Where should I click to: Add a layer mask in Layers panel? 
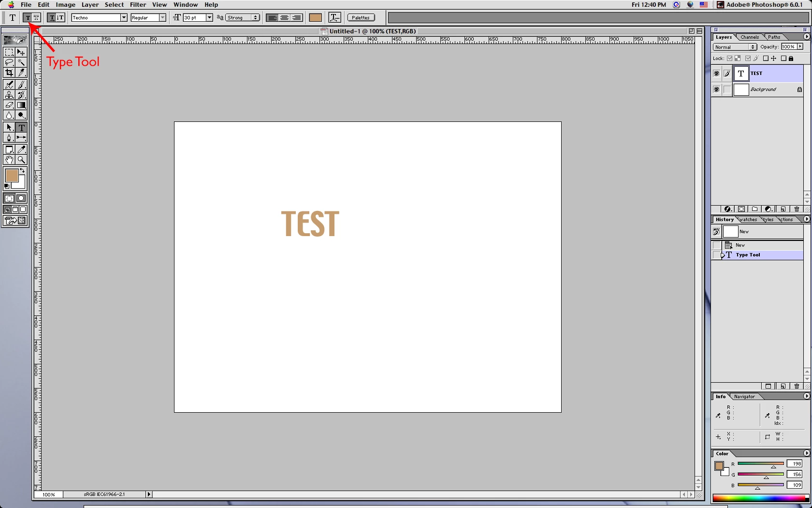(741, 209)
